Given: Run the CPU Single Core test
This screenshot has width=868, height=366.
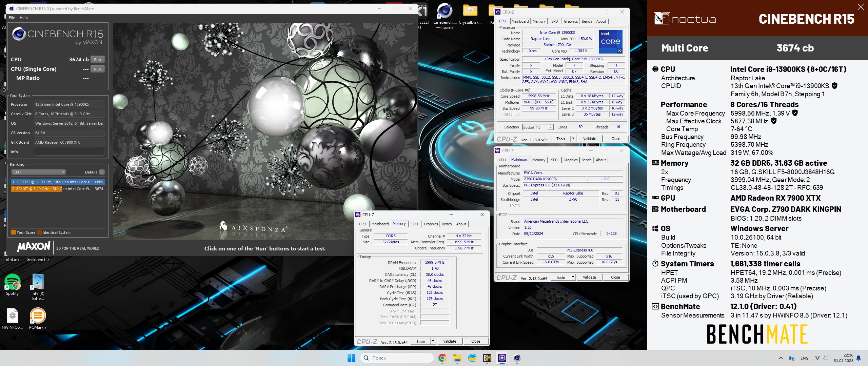Looking at the screenshot, I should 98,69.
